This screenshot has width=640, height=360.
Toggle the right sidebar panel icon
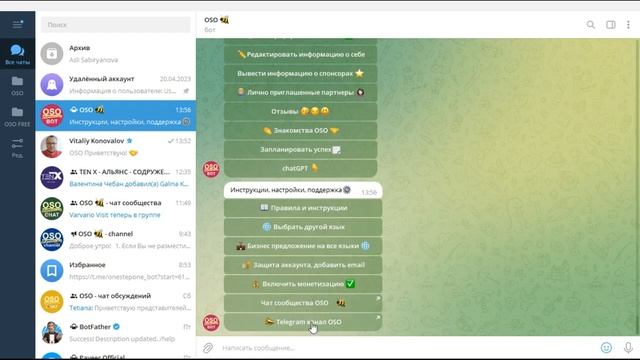[611, 25]
